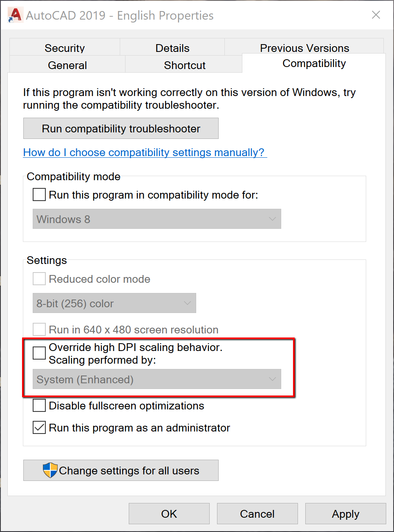Click the AutoCAD application icon in title bar
This screenshot has height=532, width=394.
pyautogui.click(x=15, y=15)
